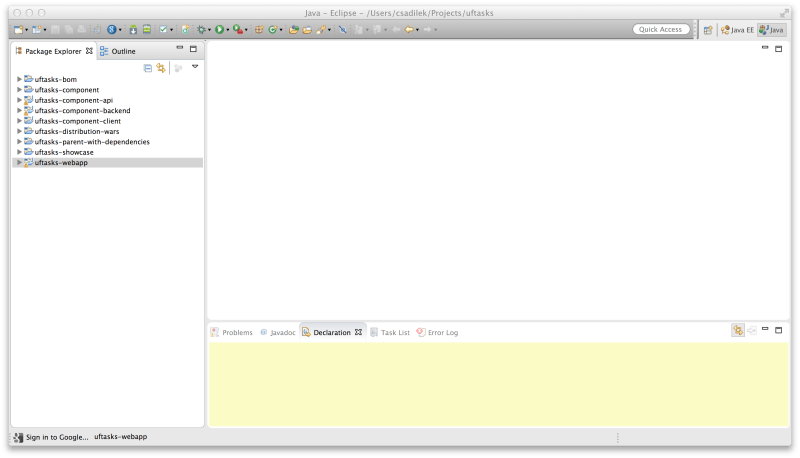Click the yellow Last Edit Location arrow
Screen dimensions: 800x458
tap(409, 30)
